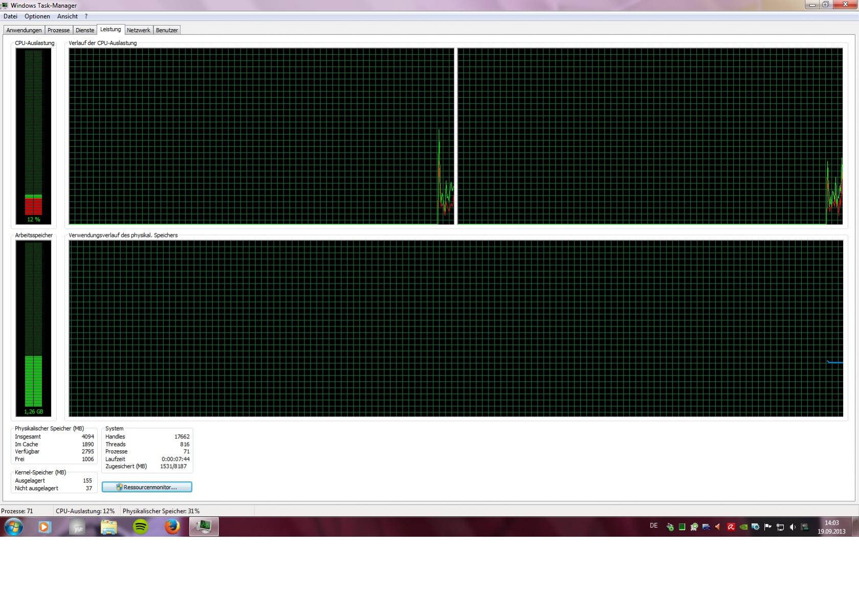Click the Verfügbar value 2795

tap(88, 452)
